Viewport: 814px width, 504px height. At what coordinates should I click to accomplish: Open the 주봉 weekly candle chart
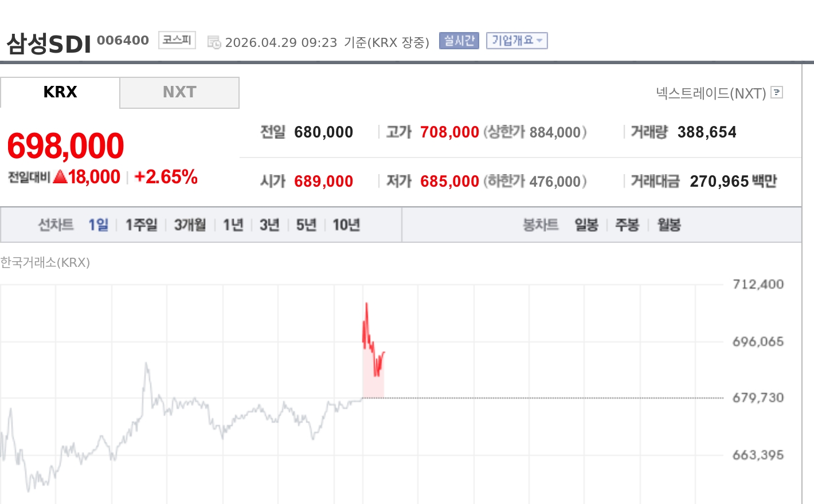click(x=627, y=225)
